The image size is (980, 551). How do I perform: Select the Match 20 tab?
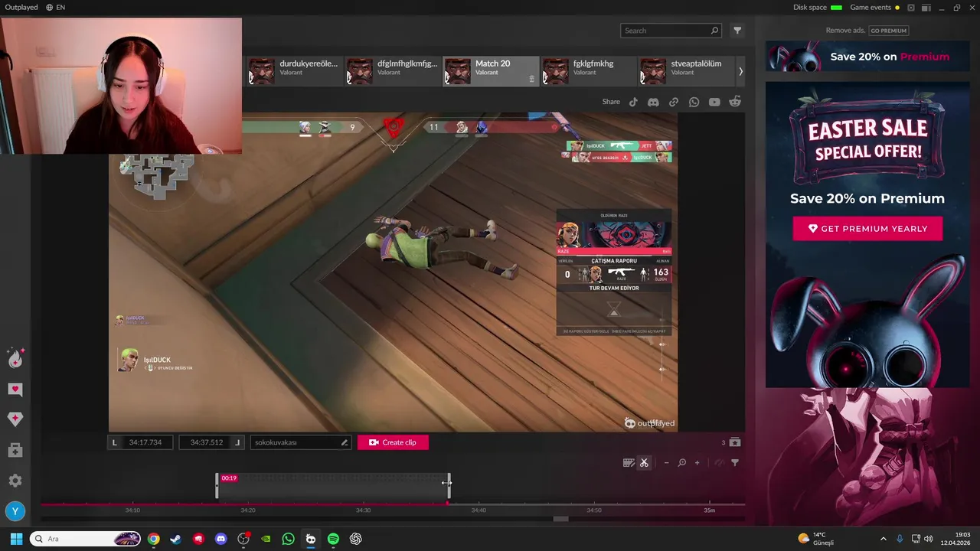tap(491, 71)
